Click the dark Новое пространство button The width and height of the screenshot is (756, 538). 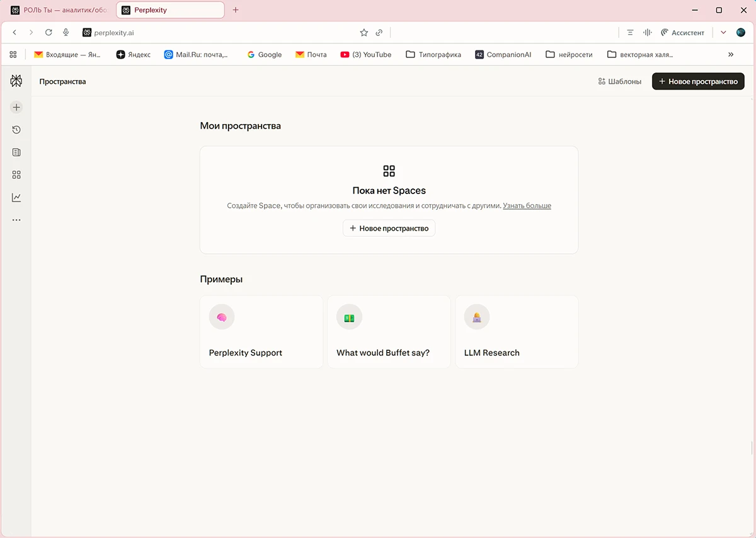pyautogui.click(x=698, y=81)
